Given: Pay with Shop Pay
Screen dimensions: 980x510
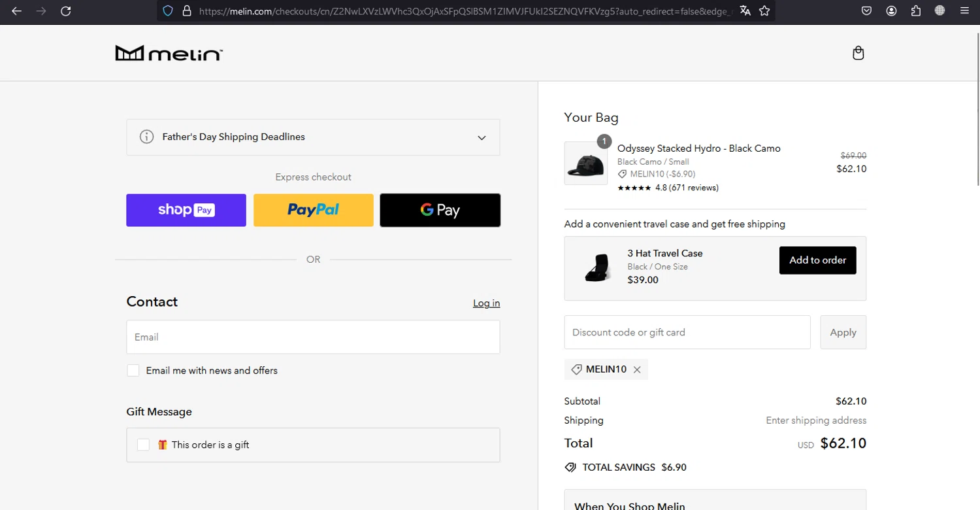Looking at the screenshot, I should pos(186,210).
